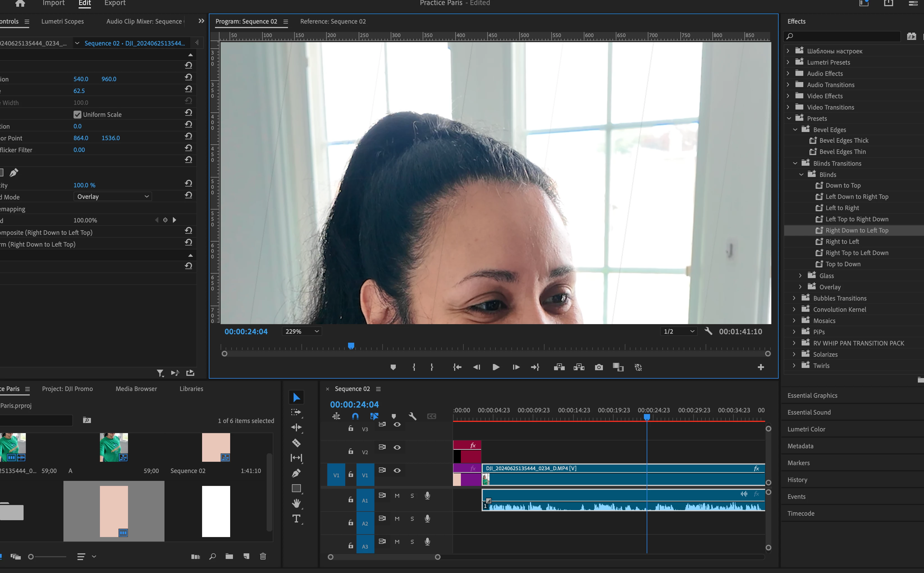
Task: Click the blue playhead on the Program scrubber
Action: [x=351, y=345]
